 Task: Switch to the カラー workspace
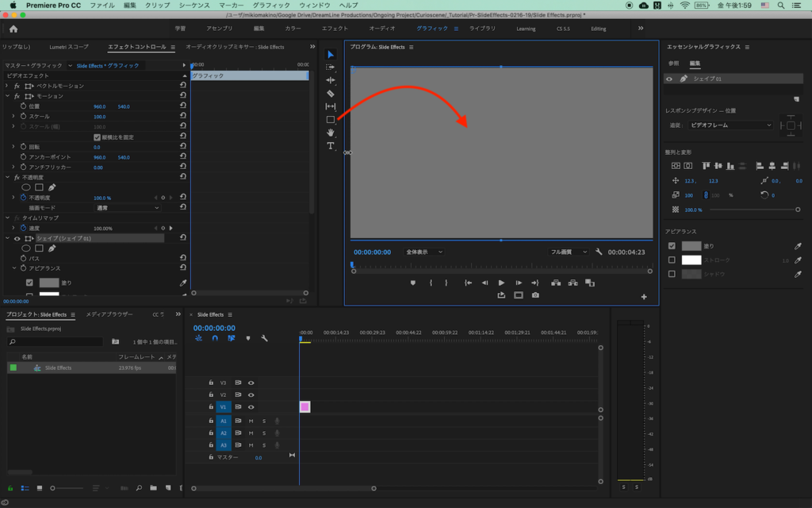[293, 29]
